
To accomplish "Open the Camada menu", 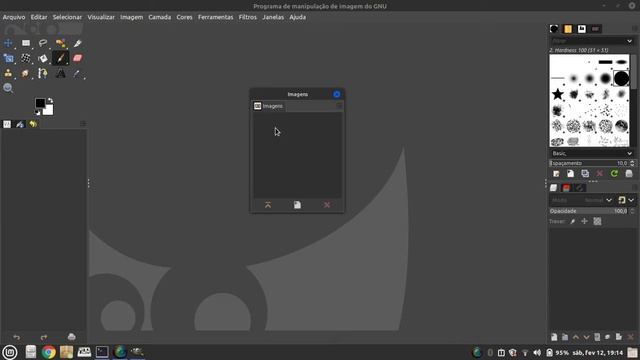I will (x=160, y=17).
